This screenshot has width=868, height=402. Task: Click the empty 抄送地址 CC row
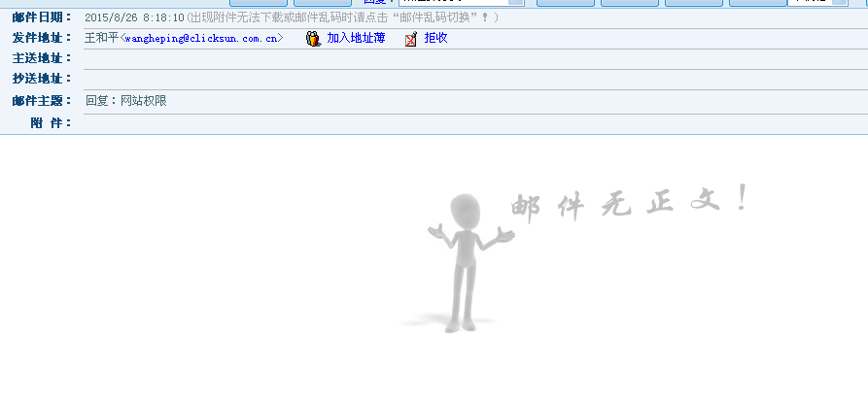(467, 79)
